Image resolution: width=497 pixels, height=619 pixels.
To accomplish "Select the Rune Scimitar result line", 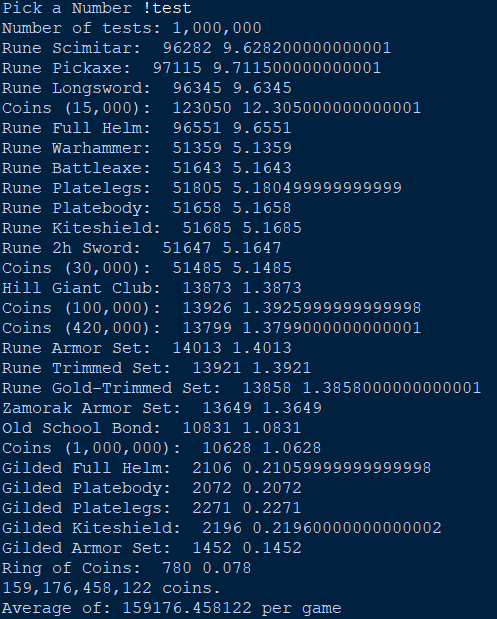I will [197, 48].
